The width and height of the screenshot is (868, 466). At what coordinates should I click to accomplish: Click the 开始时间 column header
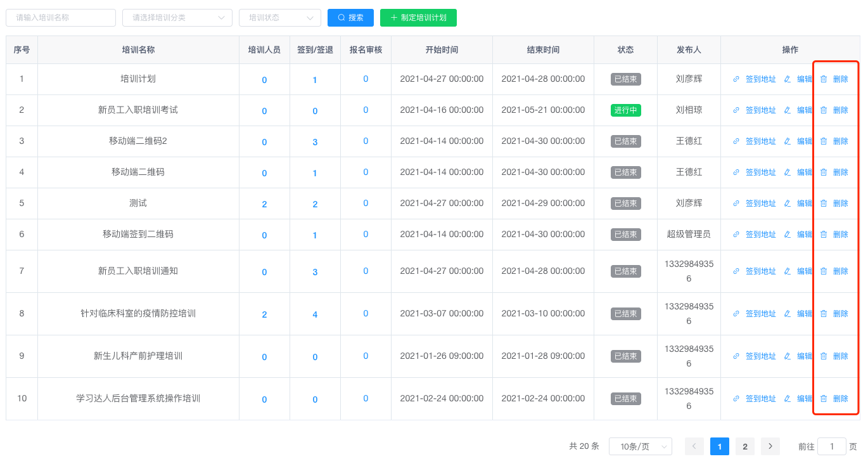(442, 50)
